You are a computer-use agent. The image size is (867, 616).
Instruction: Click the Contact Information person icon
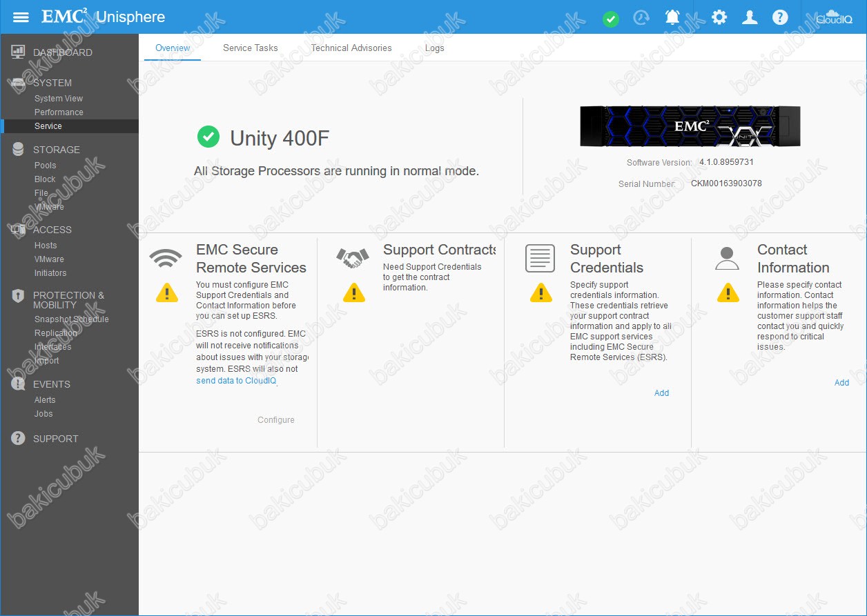(x=727, y=258)
